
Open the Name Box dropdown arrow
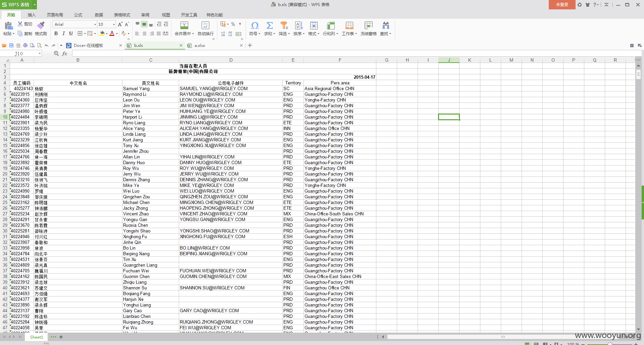tap(40, 54)
